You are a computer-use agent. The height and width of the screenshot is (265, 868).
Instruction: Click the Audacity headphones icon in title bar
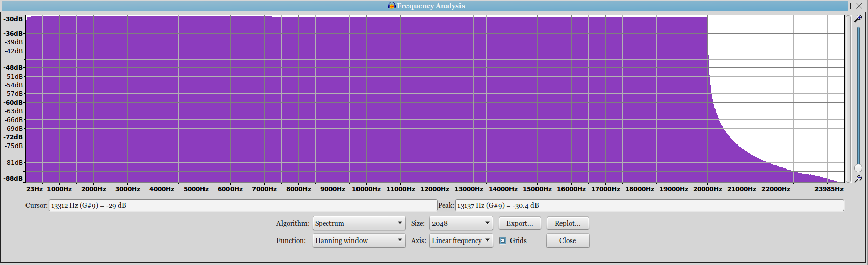392,6
